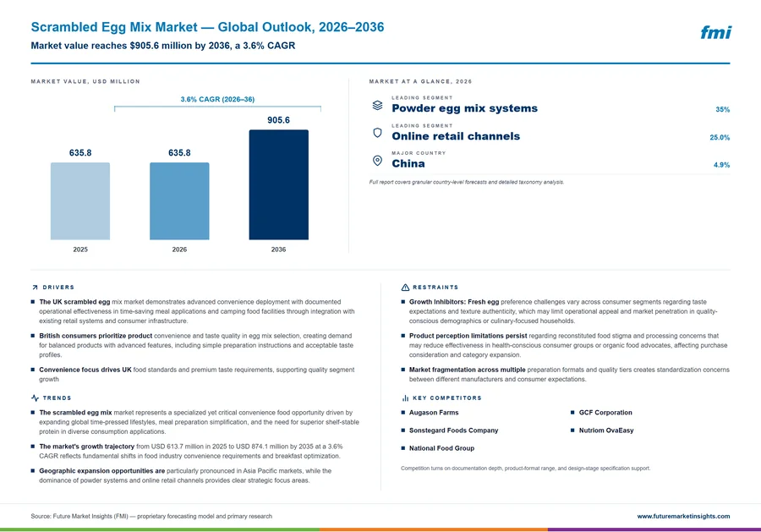Click the 3.6% CAGR (2026–36) label

pyautogui.click(x=217, y=99)
